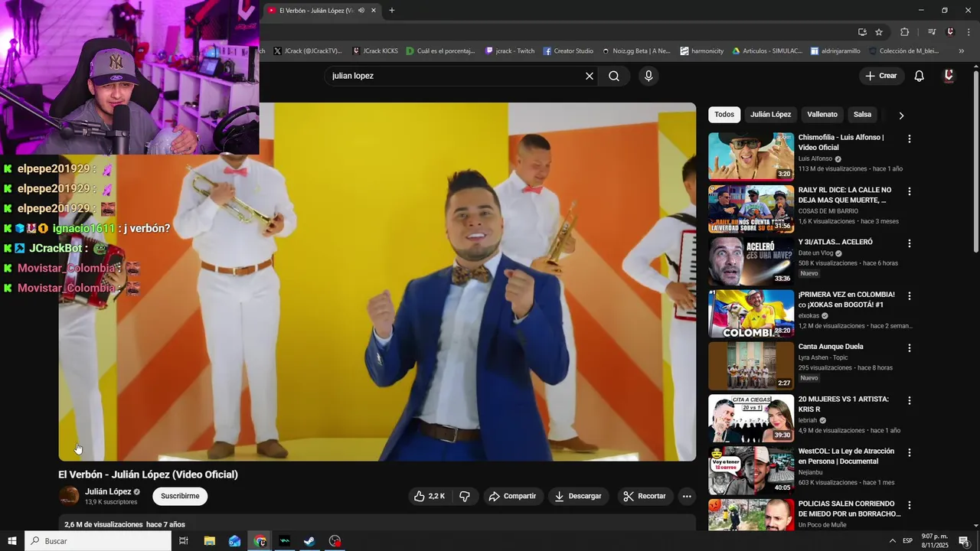Viewport: 980px width, 551px height.
Task: Open Outlook from the taskbar
Action: pos(234,541)
